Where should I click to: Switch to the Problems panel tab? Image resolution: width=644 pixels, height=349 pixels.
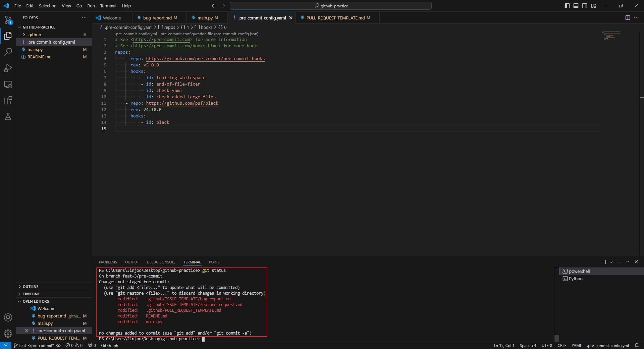tap(108, 262)
